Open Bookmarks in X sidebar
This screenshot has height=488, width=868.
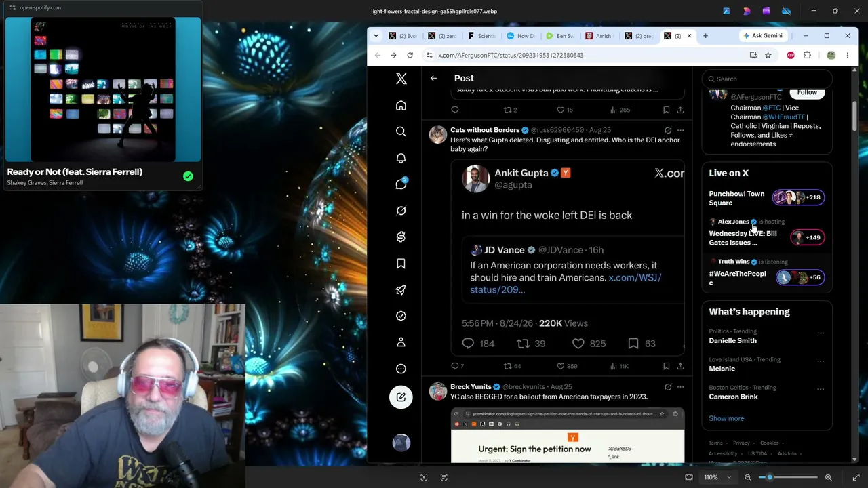point(401,264)
